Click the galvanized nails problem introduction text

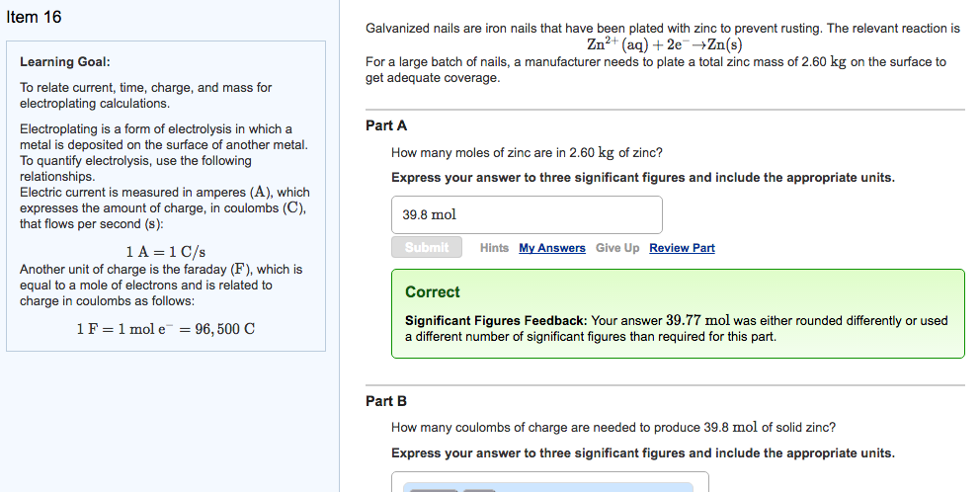[662, 29]
